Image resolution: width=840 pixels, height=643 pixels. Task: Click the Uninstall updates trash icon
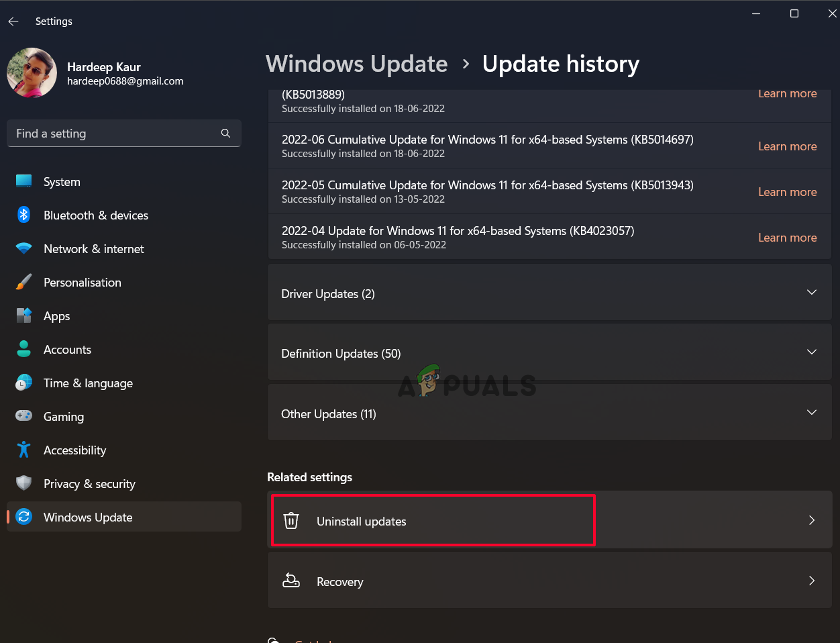coord(291,521)
